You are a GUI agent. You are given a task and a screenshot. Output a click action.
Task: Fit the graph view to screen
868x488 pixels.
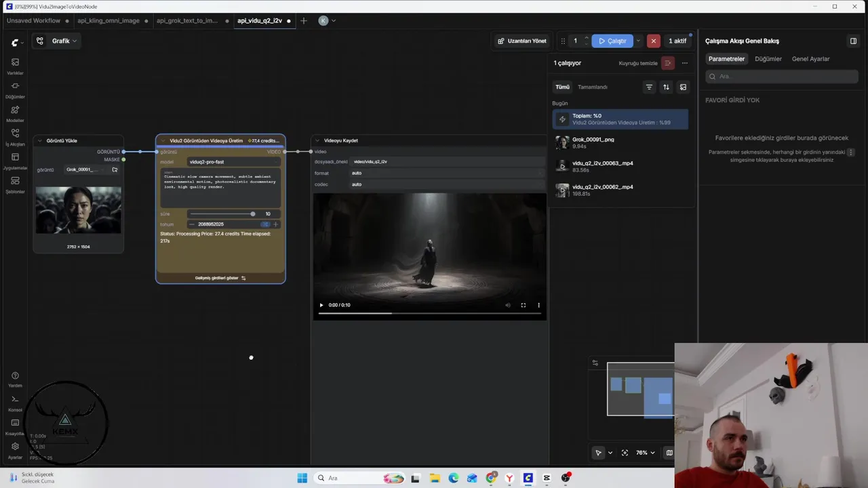pyautogui.click(x=625, y=453)
